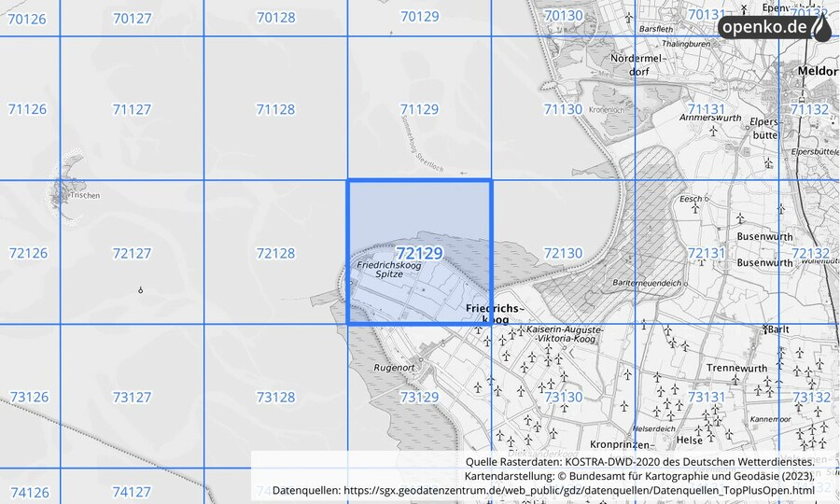Click the Bundesamt für Kartographie attribution line
840x504 pixels.
(639, 476)
